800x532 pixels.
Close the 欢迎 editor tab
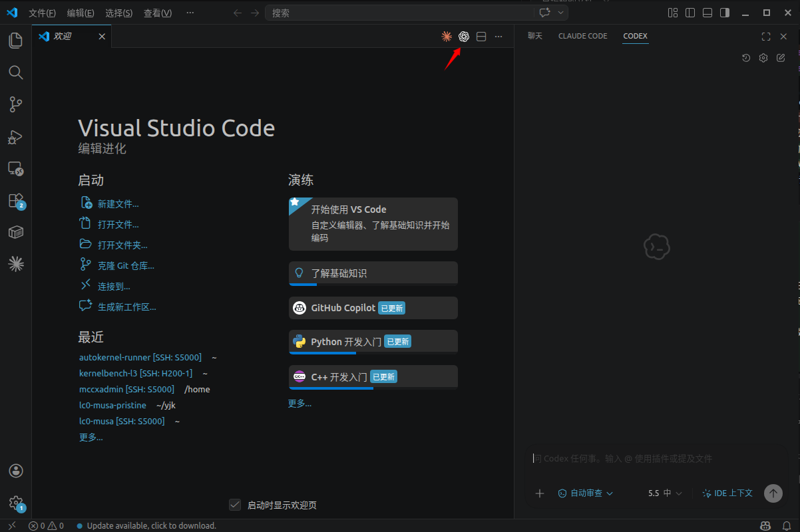point(102,37)
